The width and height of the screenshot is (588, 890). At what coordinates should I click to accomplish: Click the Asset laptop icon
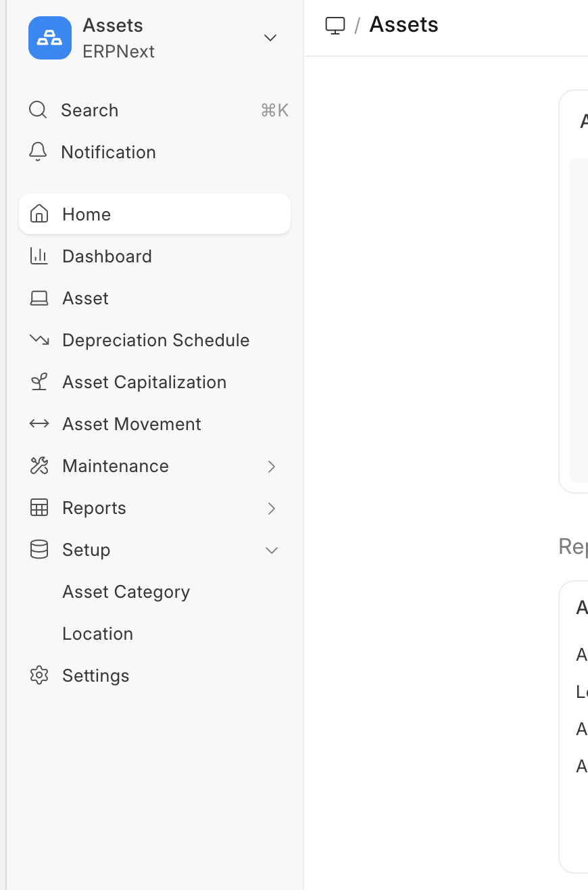[39, 298]
